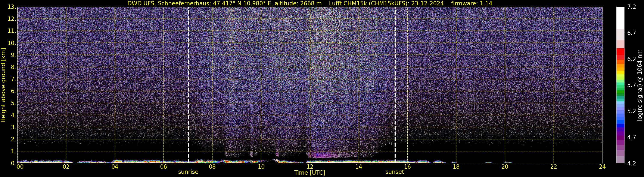The width and height of the screenshot is (644, 177).
Task: Click the time axis tick '04'
Action: 115,167
